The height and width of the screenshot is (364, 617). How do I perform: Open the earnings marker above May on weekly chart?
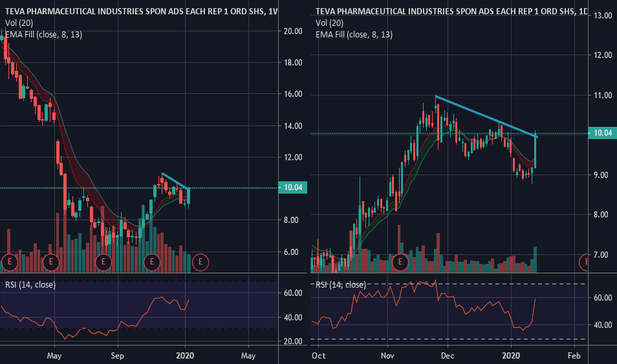point(51,262)
